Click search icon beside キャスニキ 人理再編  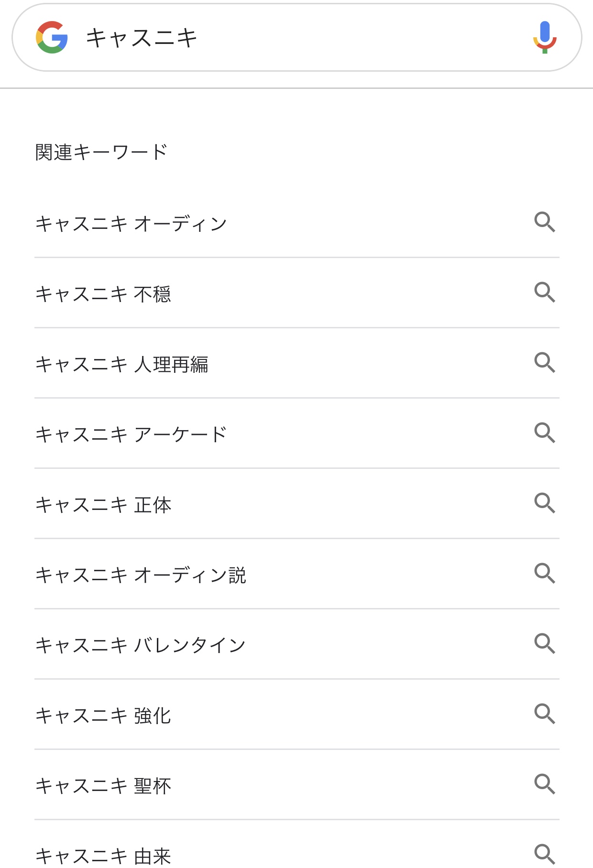[x=545, y=362]
